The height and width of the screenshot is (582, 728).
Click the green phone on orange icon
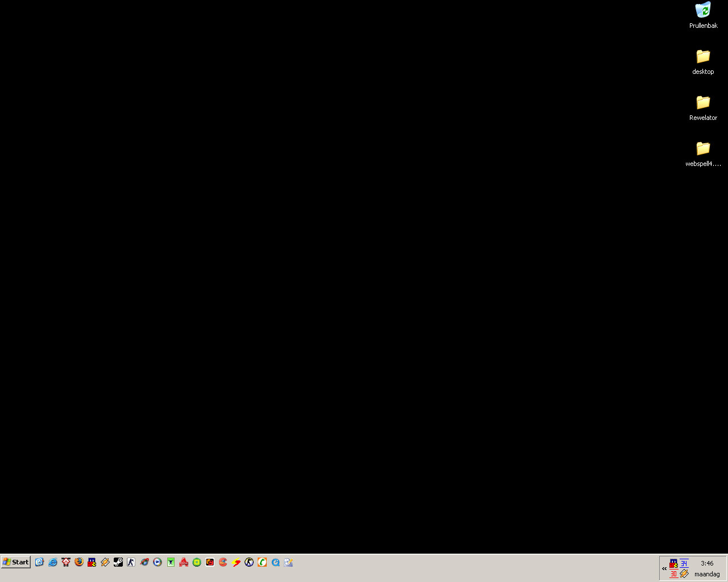tap(262, 562)
